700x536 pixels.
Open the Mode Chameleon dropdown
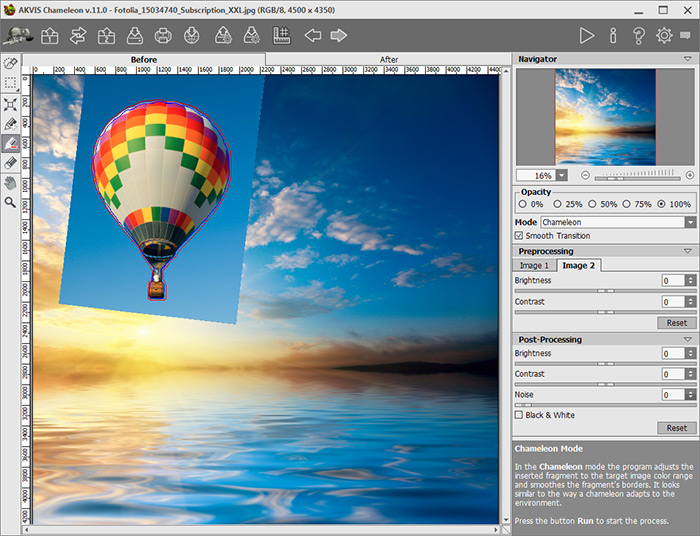[618, 222]
